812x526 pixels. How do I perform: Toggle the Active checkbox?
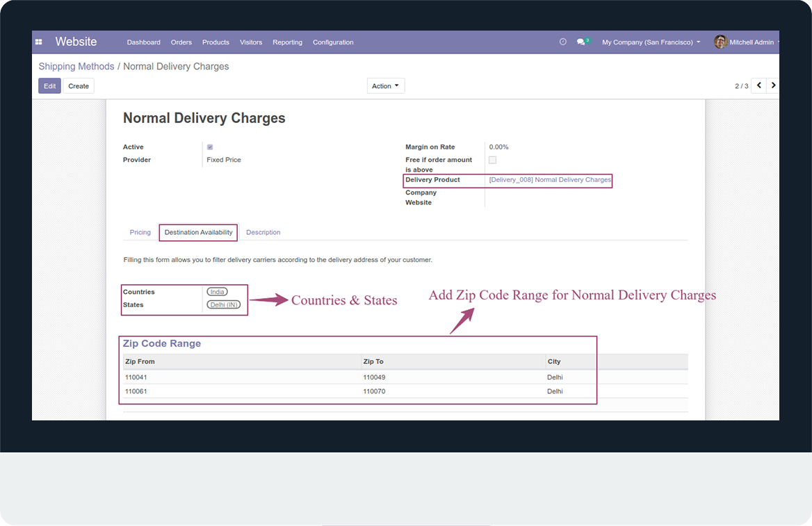pos(210,147)
